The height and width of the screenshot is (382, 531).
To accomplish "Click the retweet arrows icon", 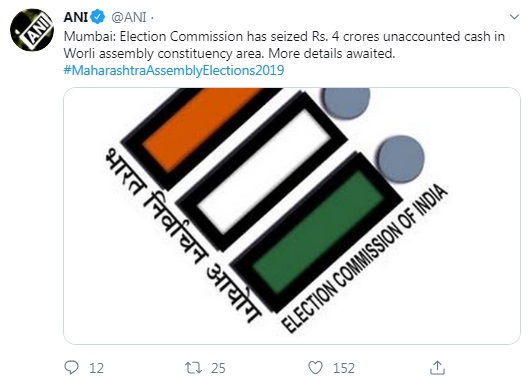I will (x=193, y=368).
